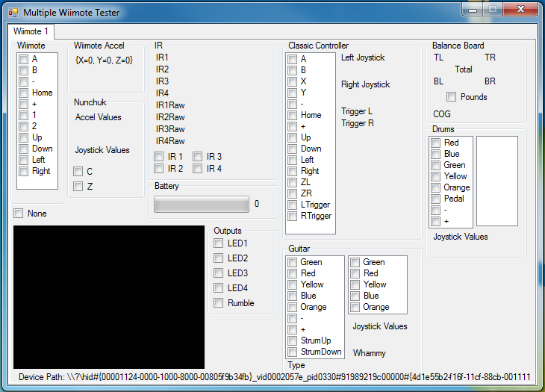Click the IR4Raw label
The width and height of the screenshot is (545, 392).
pos(170,141)
